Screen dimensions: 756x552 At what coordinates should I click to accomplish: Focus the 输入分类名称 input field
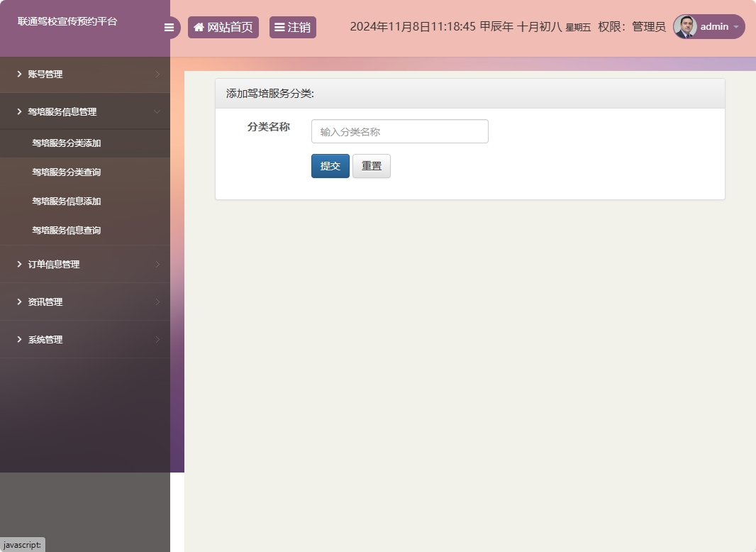coord(400,131)
